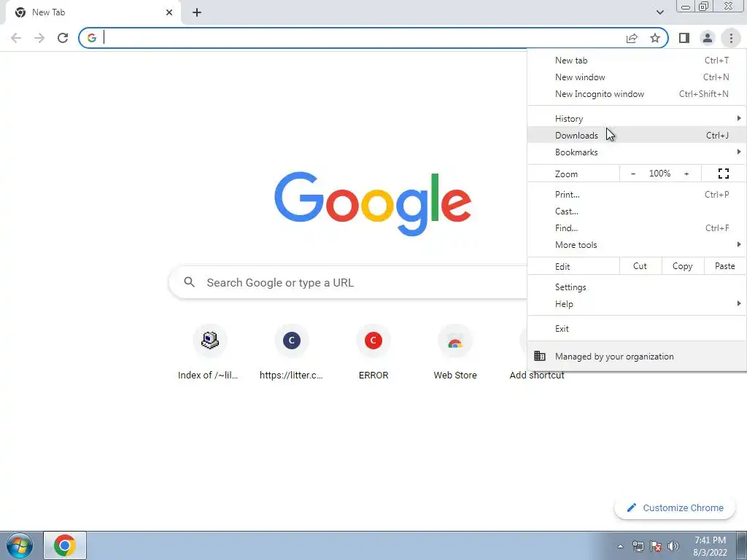747x560 pixels.
Task: Open the https://litter.c shortcut tile
Action: click(291, 352)
